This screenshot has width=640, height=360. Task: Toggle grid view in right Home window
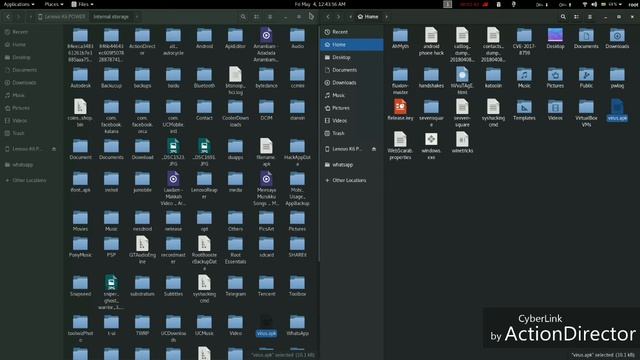[576, 17]
